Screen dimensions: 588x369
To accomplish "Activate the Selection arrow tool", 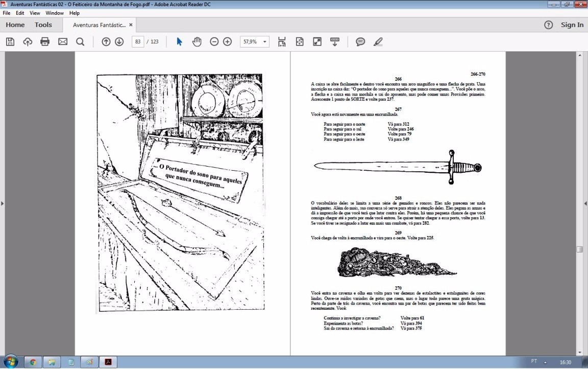I will [179, 42].
